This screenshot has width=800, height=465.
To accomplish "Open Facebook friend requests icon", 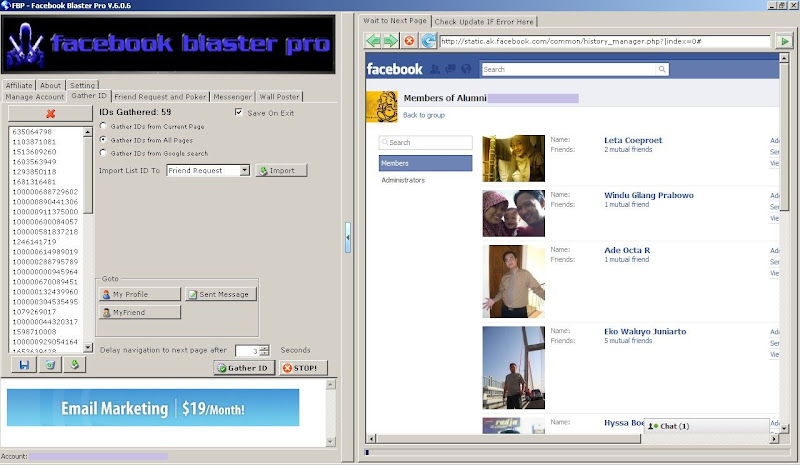I will pos(435,69).
